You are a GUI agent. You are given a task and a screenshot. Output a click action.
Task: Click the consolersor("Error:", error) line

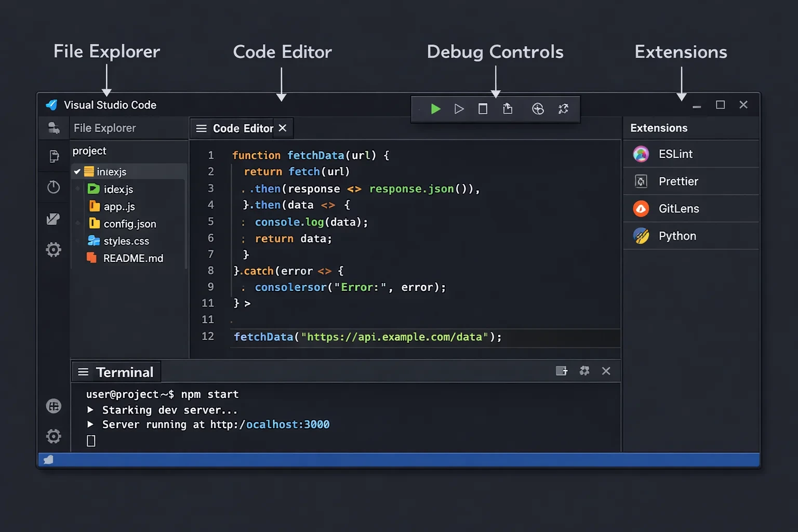point(350,287)
